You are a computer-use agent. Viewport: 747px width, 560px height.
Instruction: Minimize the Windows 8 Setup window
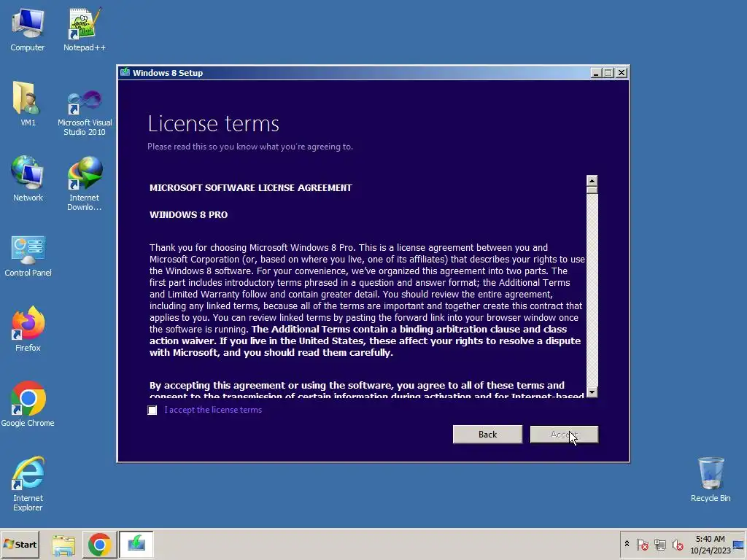click(596, 72)
